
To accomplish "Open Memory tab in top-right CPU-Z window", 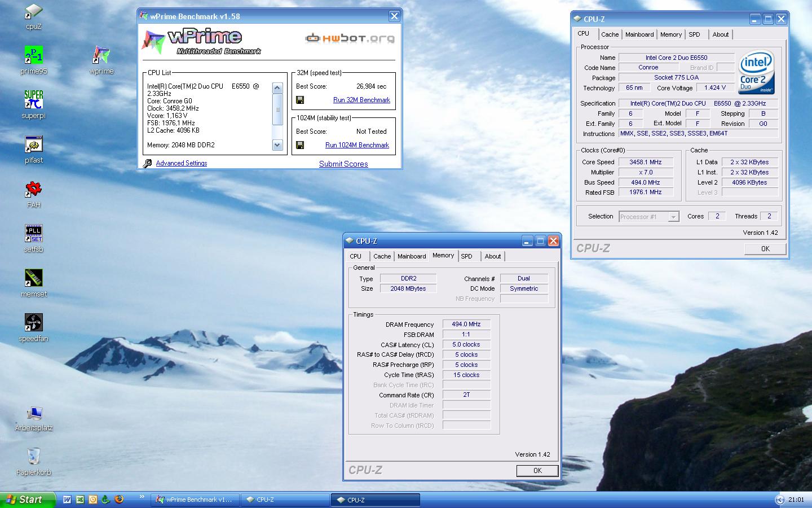I will 671,34.
